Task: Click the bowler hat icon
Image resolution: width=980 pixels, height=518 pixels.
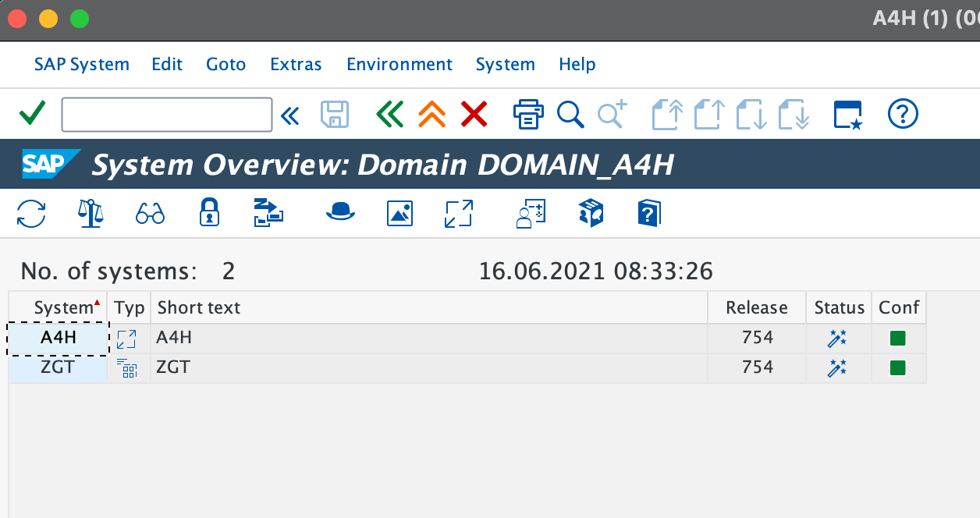Action: 340,211
